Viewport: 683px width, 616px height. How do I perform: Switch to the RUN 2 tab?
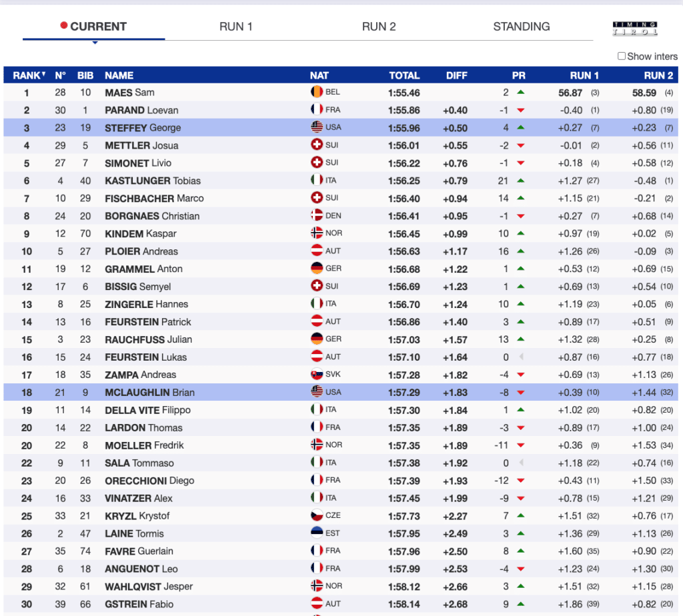pyautogui.click(x=379, y=27)
